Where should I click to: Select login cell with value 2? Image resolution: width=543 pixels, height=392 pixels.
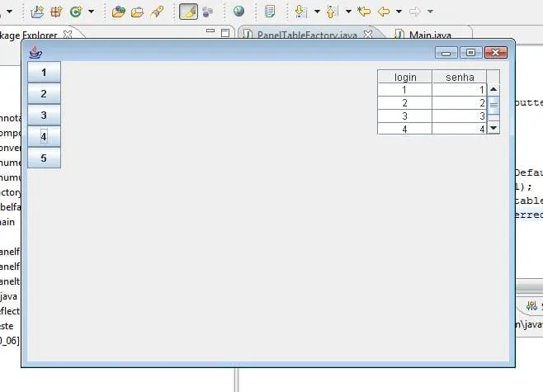click(x=405, y=103)
